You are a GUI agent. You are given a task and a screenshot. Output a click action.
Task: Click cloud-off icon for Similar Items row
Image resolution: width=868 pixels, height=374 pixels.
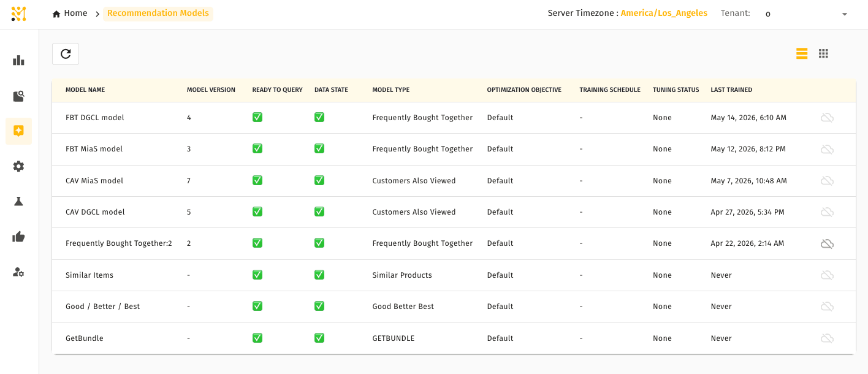coord(827,275)
